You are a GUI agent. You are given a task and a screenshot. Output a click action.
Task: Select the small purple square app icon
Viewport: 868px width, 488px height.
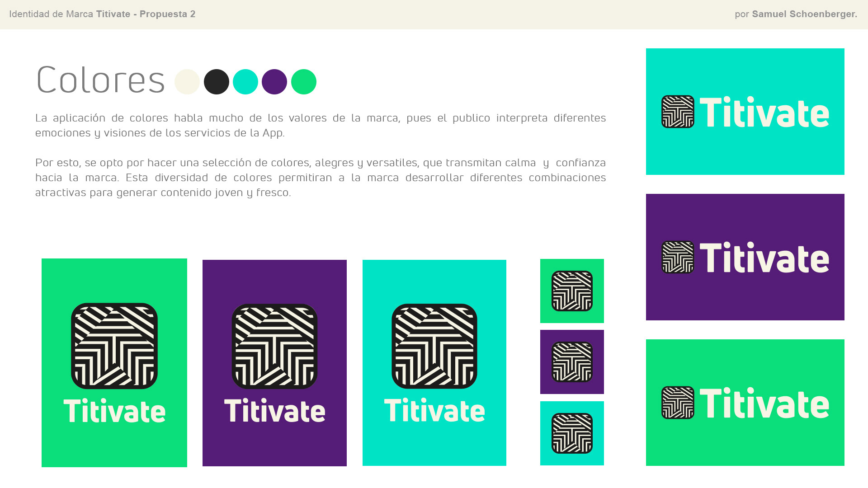coord(572,362)
